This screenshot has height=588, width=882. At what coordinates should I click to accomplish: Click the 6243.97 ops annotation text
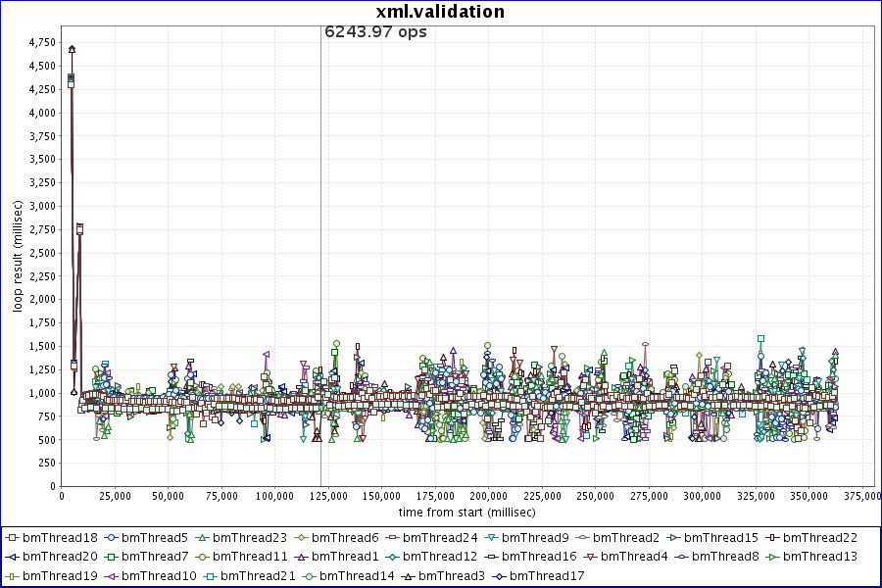[x=375, y=31]
